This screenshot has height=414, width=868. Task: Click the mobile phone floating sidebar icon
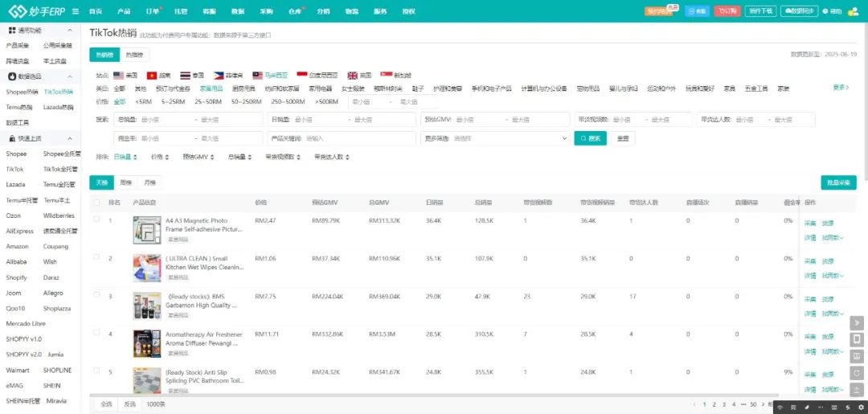coord(857,339)
